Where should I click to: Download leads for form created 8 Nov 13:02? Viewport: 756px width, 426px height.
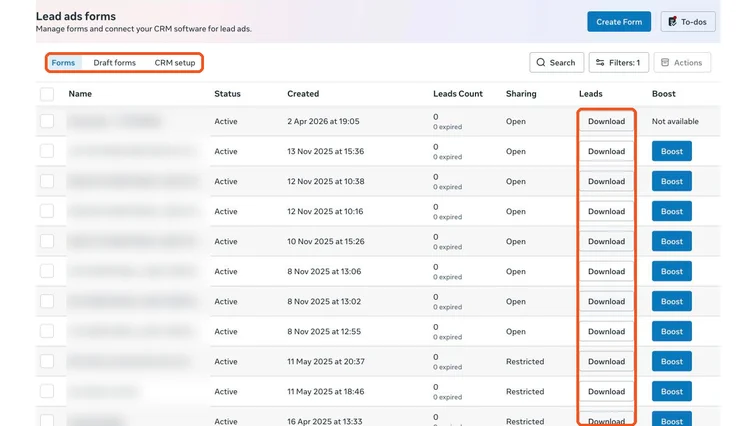point(606,301)
